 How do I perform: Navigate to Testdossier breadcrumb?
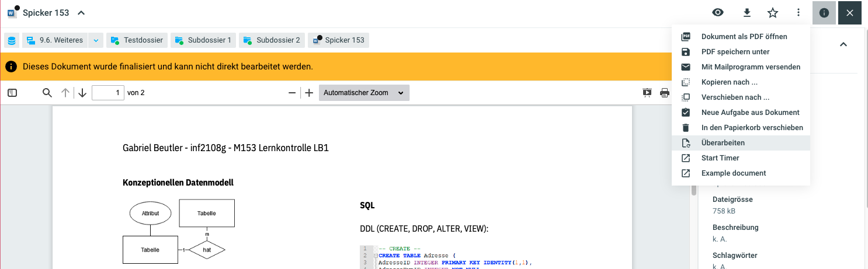[x=137, y=40]
